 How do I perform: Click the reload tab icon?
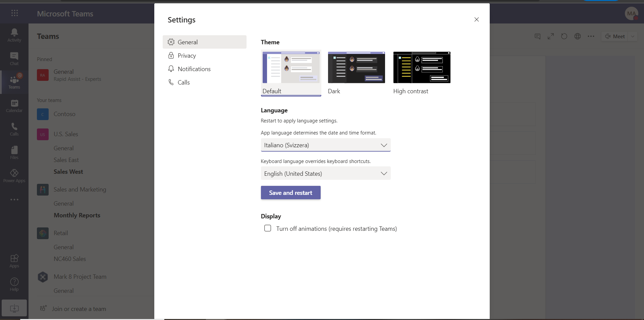pos(564,36)
